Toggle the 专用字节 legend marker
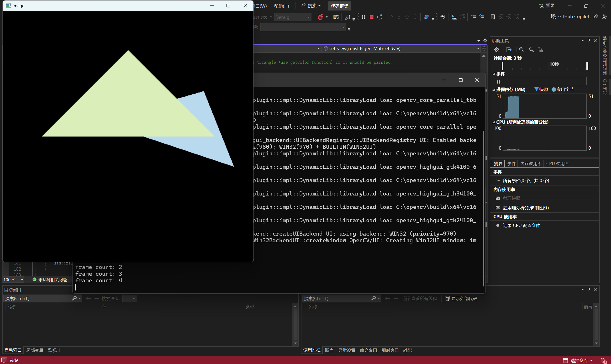611x364 pixels. tap(554, 90)
